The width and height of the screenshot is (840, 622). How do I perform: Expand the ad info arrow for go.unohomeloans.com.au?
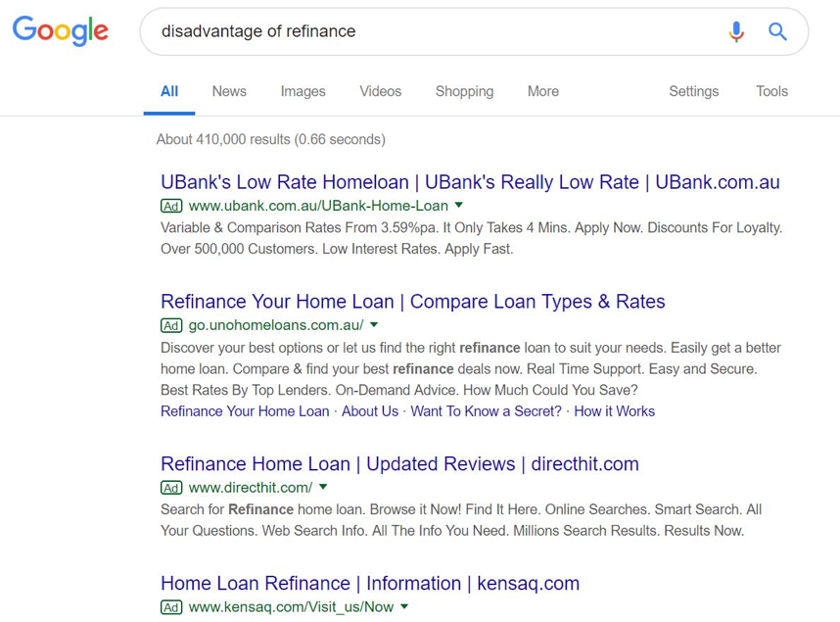(x=373, y=325)
